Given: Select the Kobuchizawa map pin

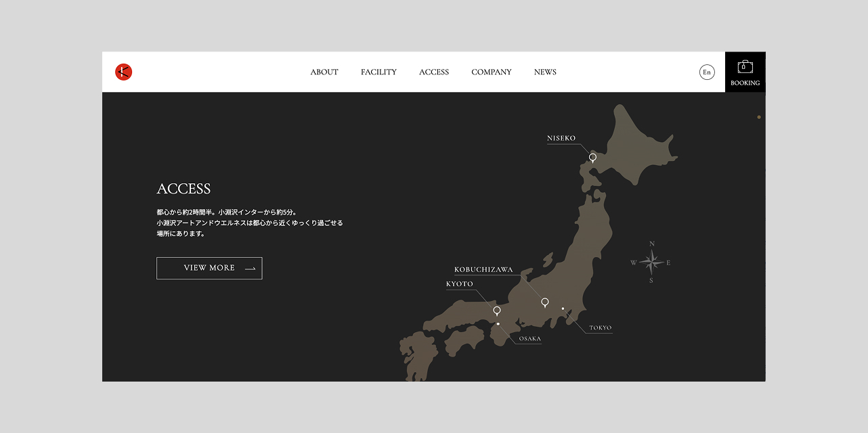Looking at the screenshot, I should (545, 302).
